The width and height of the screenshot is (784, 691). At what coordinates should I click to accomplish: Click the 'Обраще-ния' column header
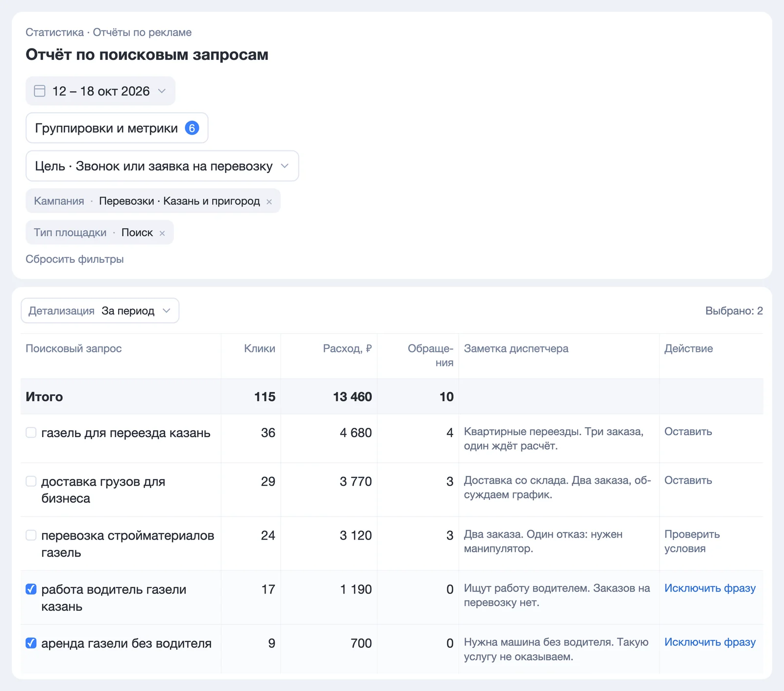click(x=431, y=355)
